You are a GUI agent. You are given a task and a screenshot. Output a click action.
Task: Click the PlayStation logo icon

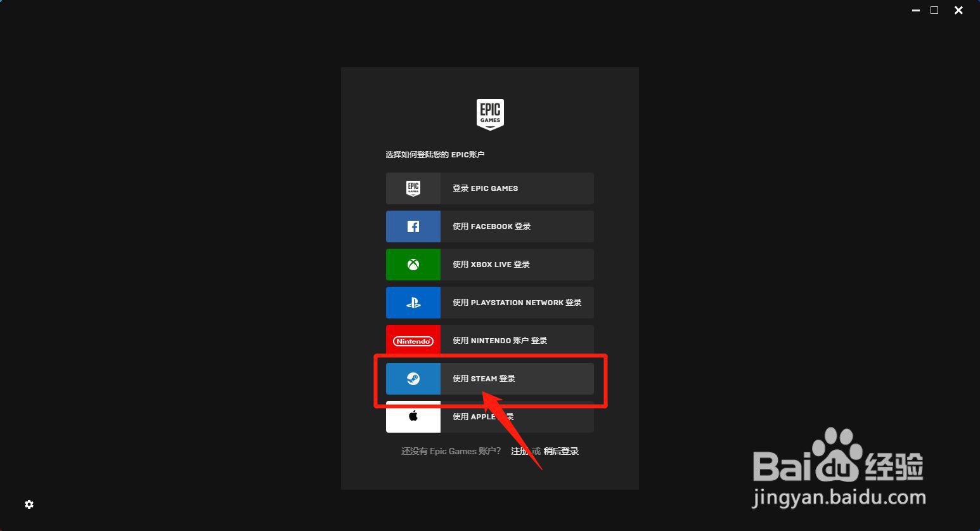pyautogui.click(x=413, y=303)
